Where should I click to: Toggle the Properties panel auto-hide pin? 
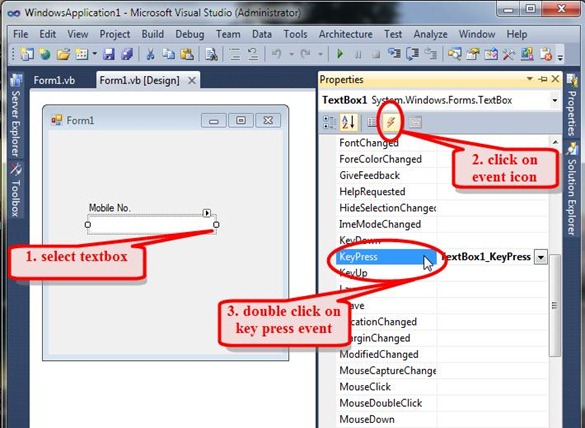[x=543, y=79]
